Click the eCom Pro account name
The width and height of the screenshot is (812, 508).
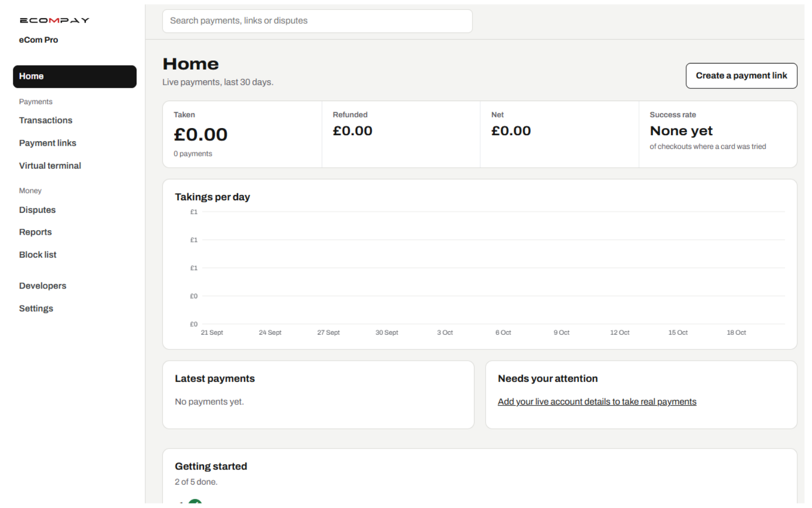39,40
